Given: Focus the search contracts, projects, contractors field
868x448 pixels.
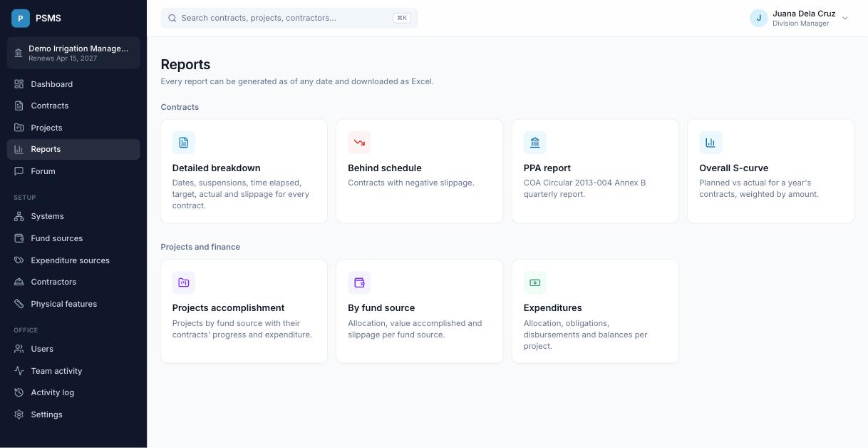Looking at the screenshot, I should [289, 18].
